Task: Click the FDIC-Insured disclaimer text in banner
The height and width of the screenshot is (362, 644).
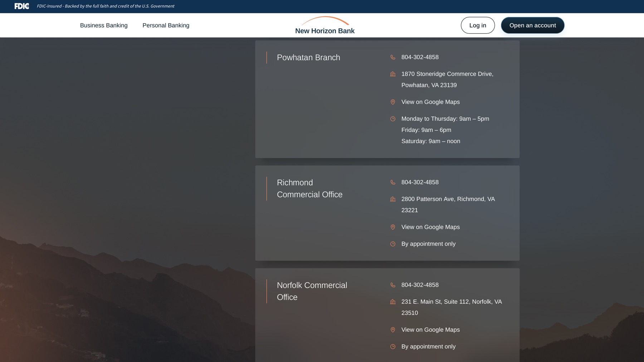Action: pyautogui.click(x=106, y=6)
